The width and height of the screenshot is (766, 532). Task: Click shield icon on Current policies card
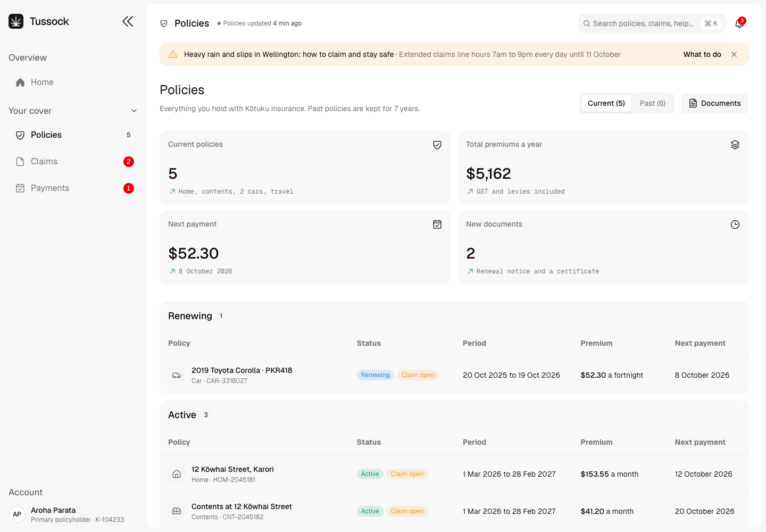[437, 145]
